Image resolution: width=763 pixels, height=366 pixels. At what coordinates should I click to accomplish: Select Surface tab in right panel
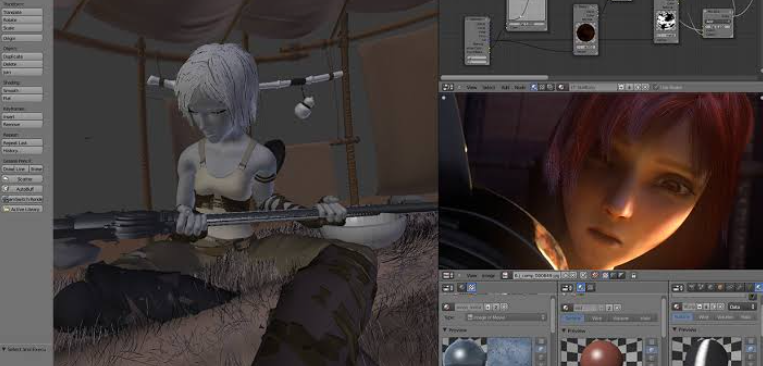(683, 317)
